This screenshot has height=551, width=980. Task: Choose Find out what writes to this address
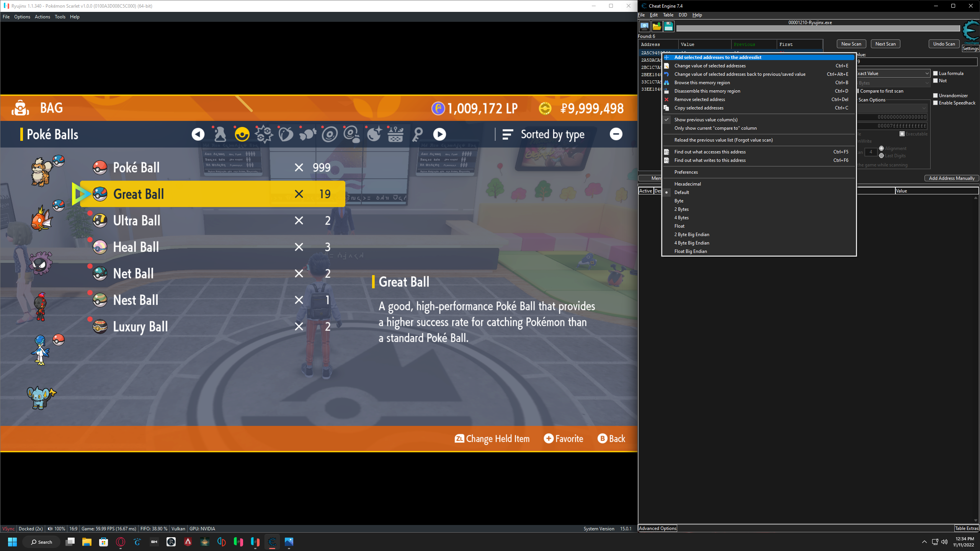click(x=759, y=160)
